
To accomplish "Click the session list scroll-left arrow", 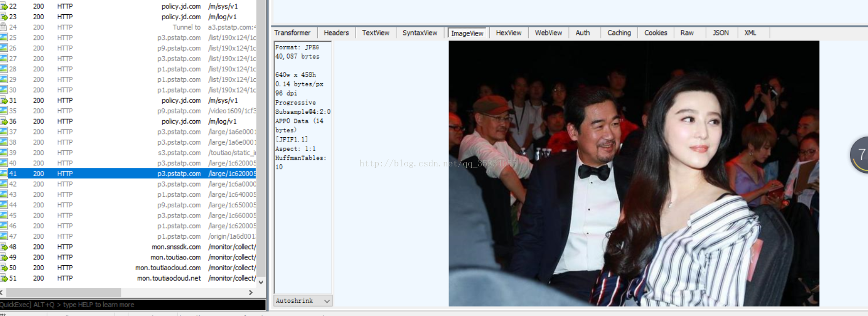I will click(x=2, y=292).
